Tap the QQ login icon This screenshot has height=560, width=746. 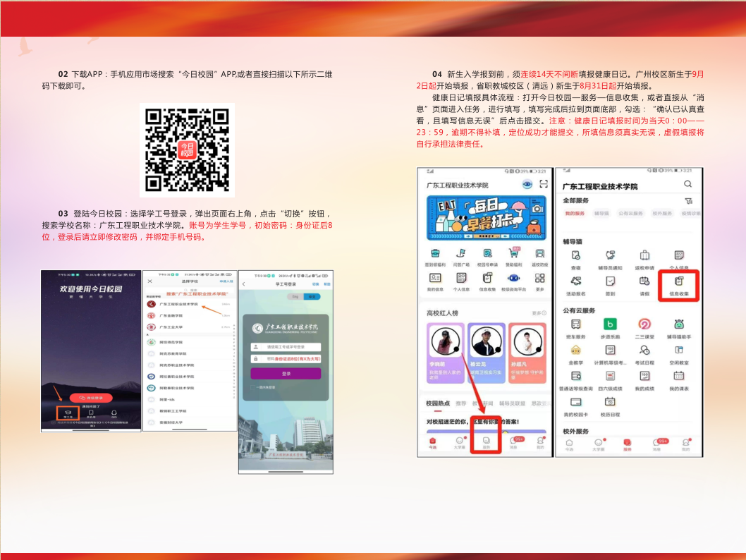(x=114, y=413)
